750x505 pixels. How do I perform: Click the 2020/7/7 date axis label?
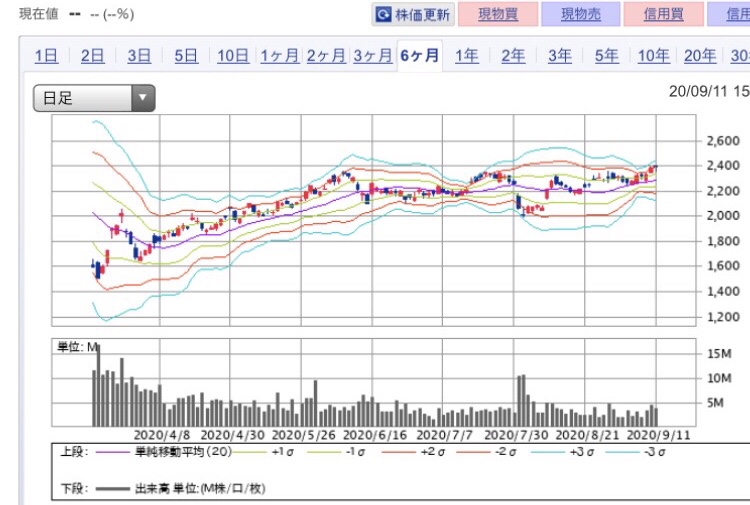(x=444, y=435)
